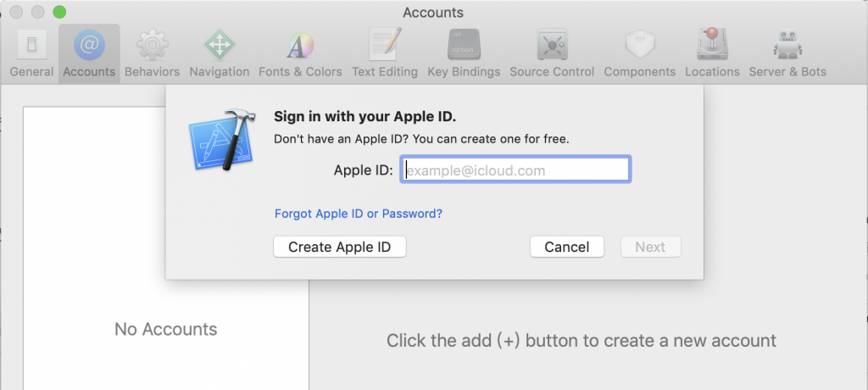868x390 pixels.
Task: Open Behaviors gear icon
Action: [153, 45]
